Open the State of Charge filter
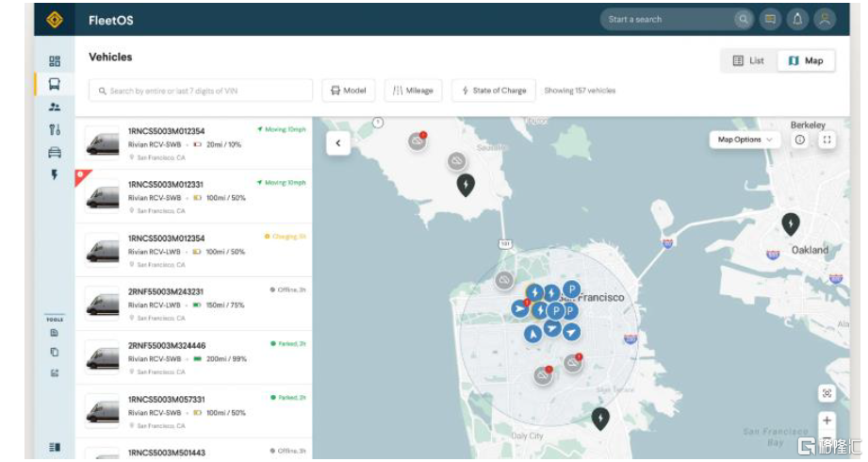868x462 pixels. (494, 91)
